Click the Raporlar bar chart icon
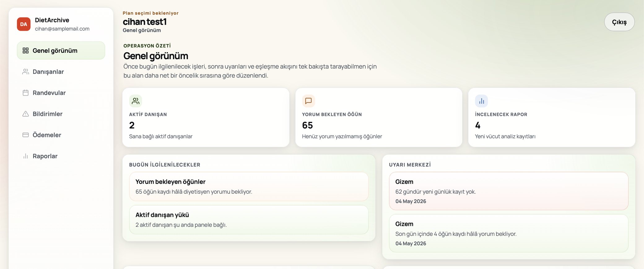This screenshot has width=644, height=269. tap(26, 156)
